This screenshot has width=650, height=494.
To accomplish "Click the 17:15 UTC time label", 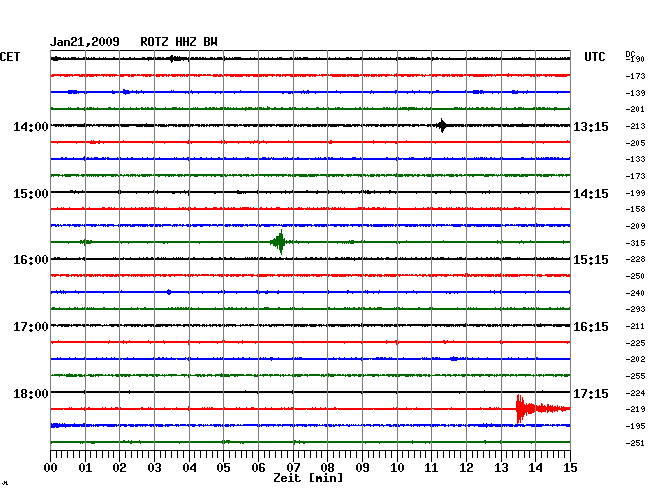I will pos(591,393).
